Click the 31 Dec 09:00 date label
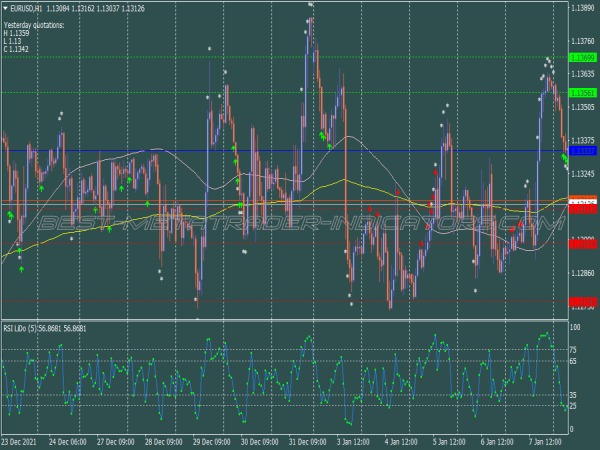 coord(307,441)
